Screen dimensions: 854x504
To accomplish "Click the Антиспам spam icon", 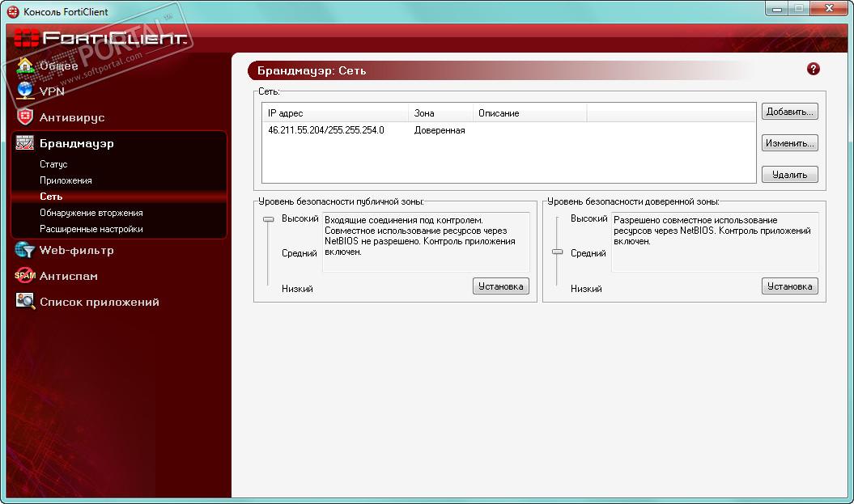I will pos(25,275).
